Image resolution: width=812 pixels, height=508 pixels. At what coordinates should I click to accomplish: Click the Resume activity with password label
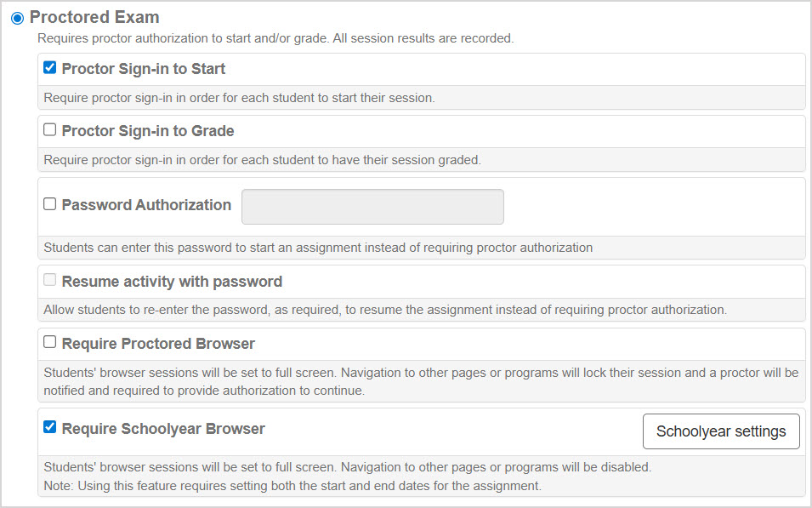click(172, 282)
